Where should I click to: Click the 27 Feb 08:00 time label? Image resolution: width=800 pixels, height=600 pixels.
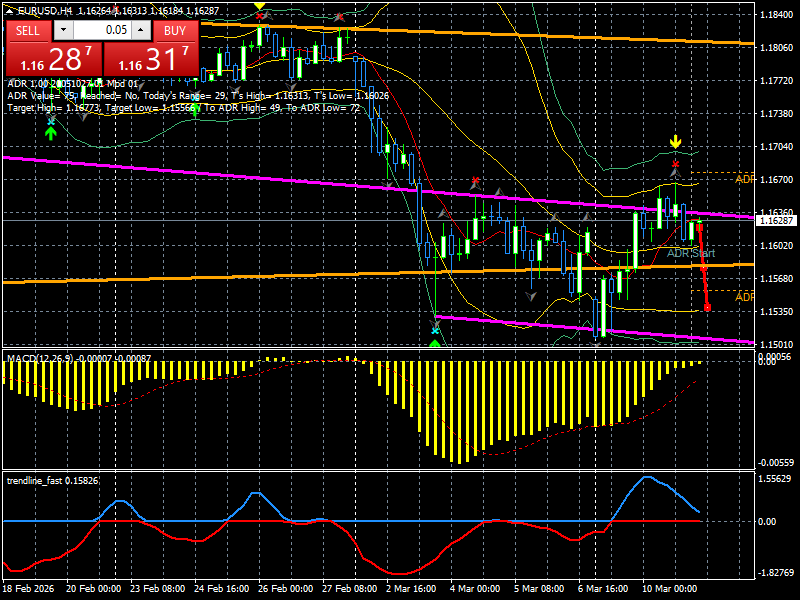pyautogui.click(x=349, y=588)
